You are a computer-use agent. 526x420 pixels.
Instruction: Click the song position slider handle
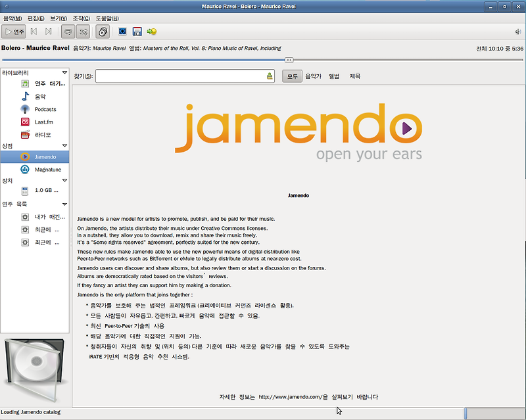click(289, 60)
